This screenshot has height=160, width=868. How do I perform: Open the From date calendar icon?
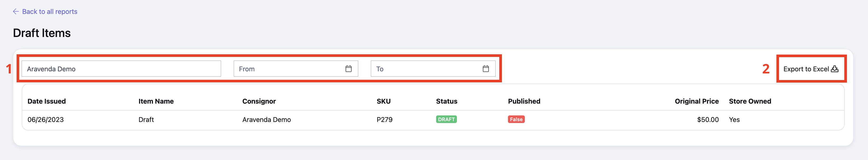[348, 68]
